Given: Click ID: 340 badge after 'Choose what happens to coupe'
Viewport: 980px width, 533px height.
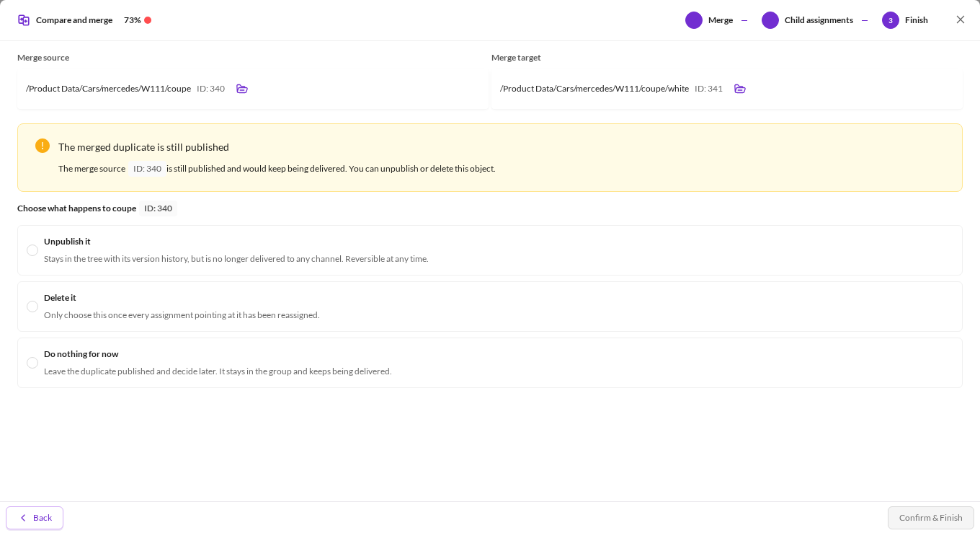Looking at the screenshot, I should pyautogui.click(x=158, y=208).
